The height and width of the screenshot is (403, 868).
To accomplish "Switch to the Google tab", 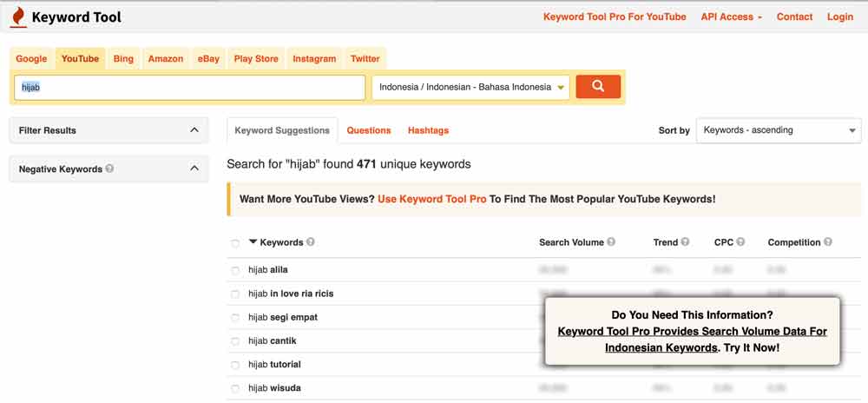I will tap(31, 59).
